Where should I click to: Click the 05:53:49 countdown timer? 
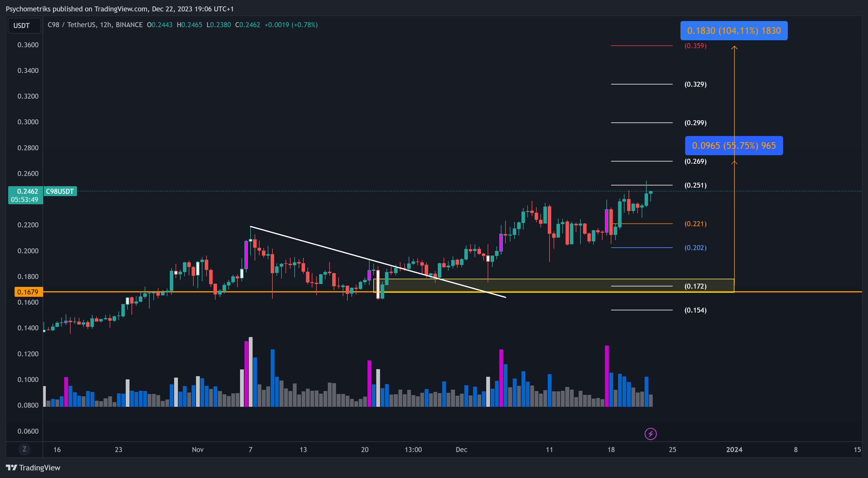[x=24, y=199]
